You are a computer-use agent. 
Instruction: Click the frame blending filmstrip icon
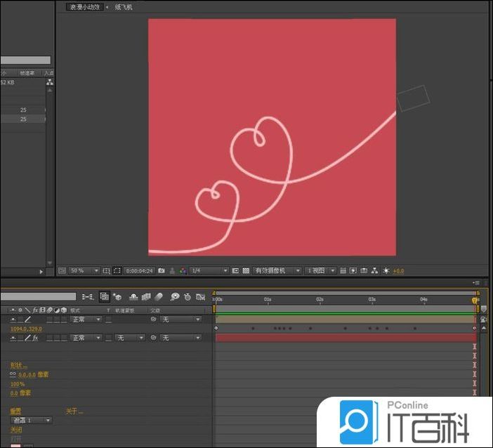click(x=146, y=297)
